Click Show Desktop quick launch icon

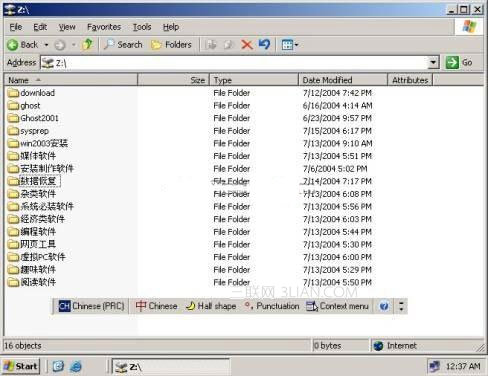[x=58, y=366]
